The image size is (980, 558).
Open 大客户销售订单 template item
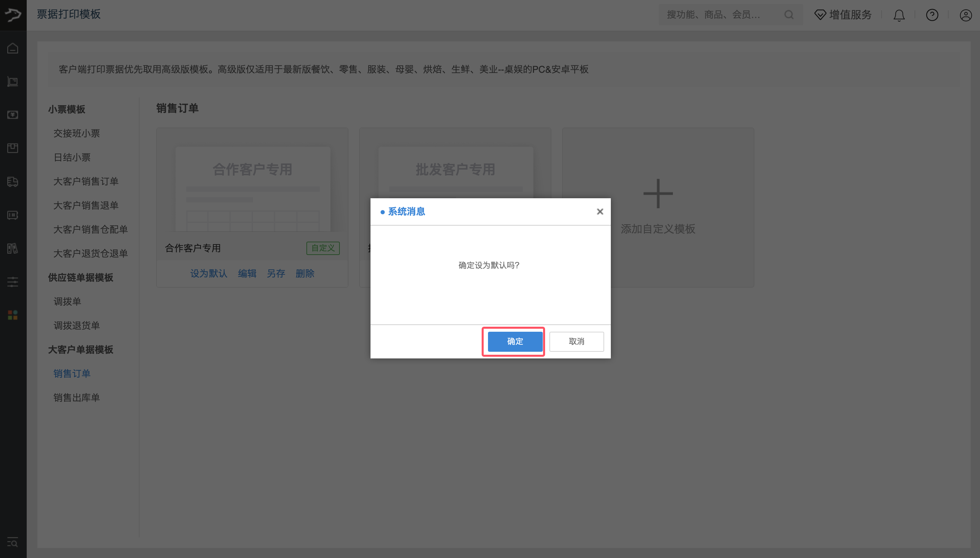pyautogui.click(x=86, y=181)
